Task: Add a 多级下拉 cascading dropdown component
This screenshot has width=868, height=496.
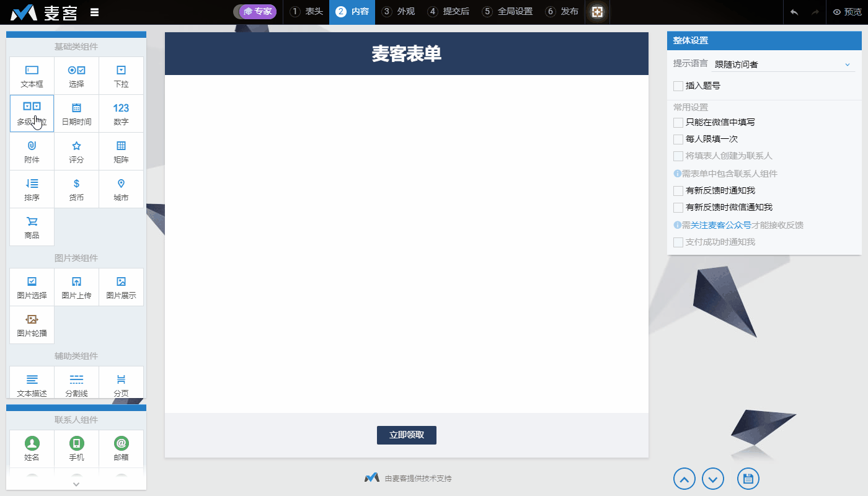Action: [x=32, y=113]
